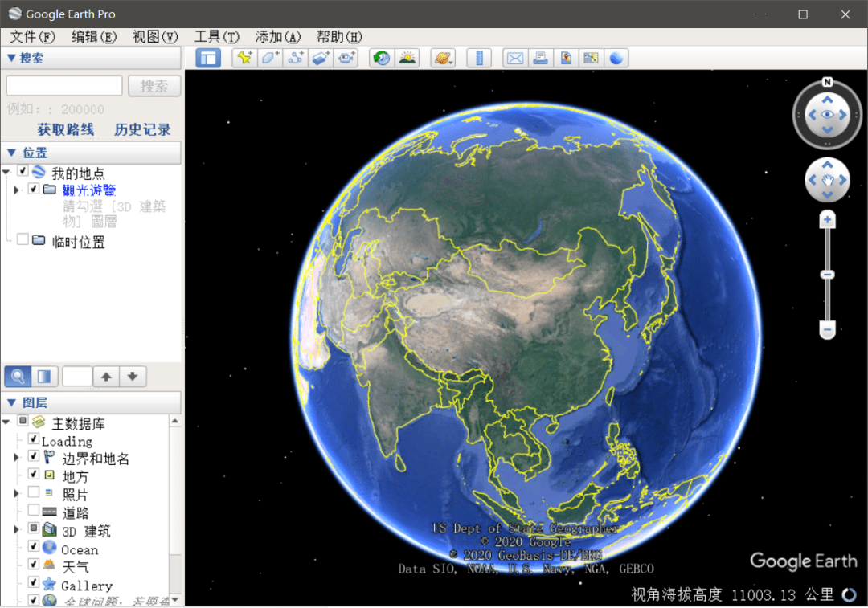Select the Ruler tool in toolbar
The height and width of the screenshot is (608, 868).
coord(479,58)
